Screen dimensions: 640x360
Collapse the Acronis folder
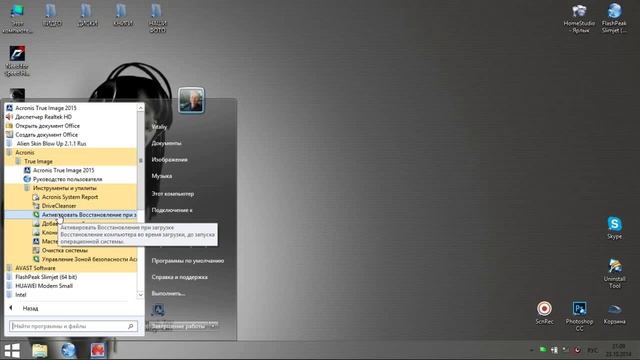pyautogui.click(x=24, y=153)
